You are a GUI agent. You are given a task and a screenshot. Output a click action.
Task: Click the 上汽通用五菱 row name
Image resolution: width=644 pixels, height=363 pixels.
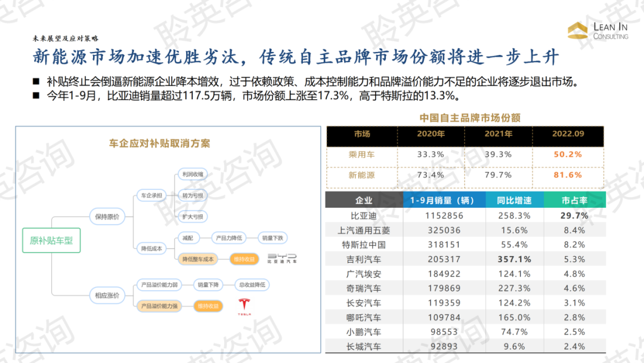click(x=364, y=230)
